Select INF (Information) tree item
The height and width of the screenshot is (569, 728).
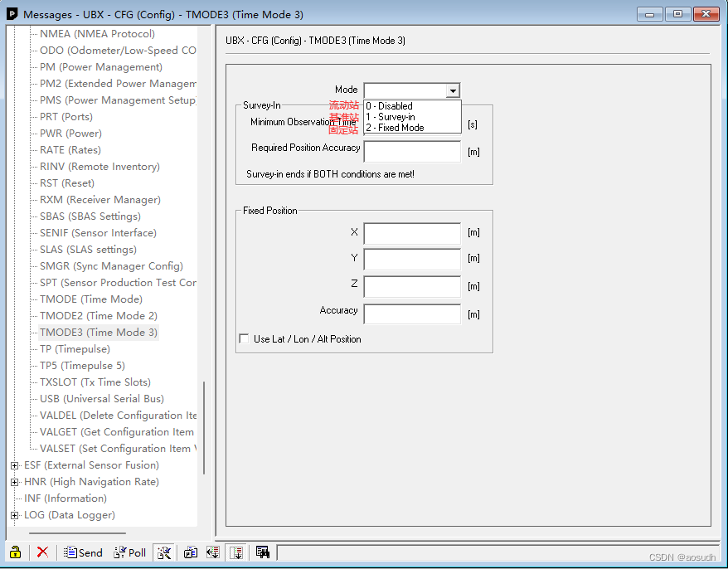66,498
